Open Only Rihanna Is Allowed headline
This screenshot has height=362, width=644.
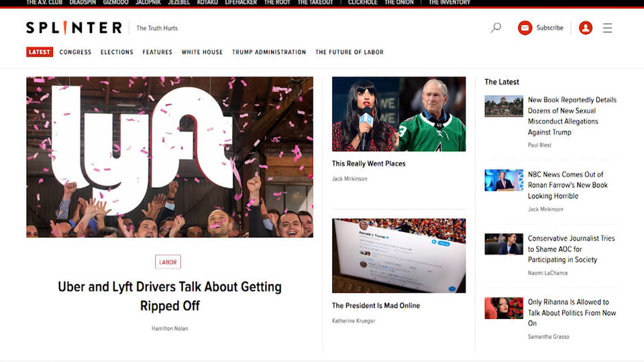pyautogui.click(x=572, y=312)
